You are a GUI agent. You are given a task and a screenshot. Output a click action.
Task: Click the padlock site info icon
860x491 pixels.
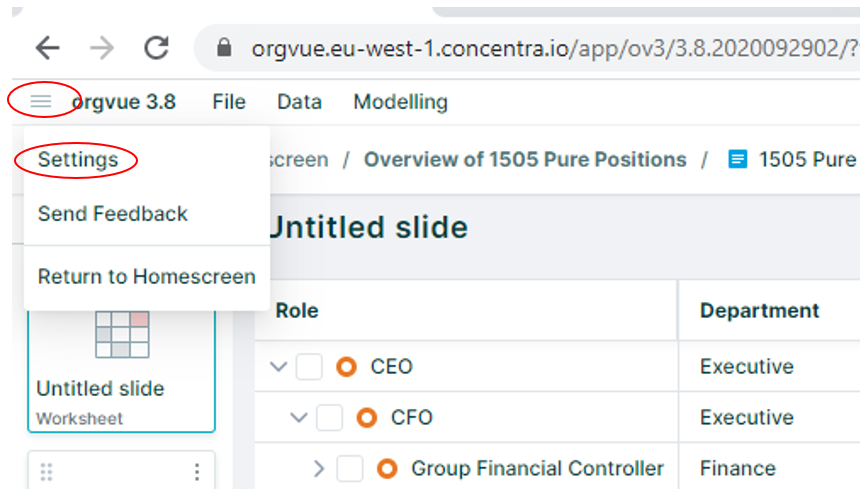pos(224,47)
